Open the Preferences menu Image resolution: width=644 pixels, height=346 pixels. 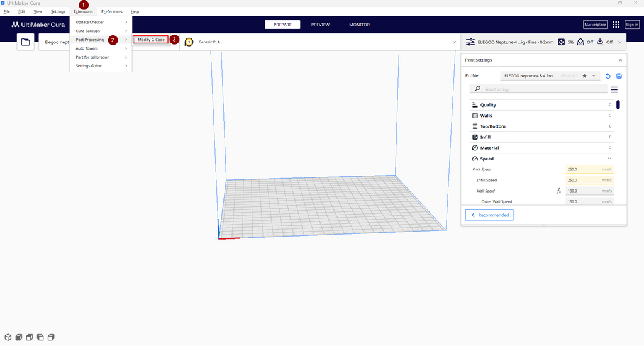pos(112,11)
